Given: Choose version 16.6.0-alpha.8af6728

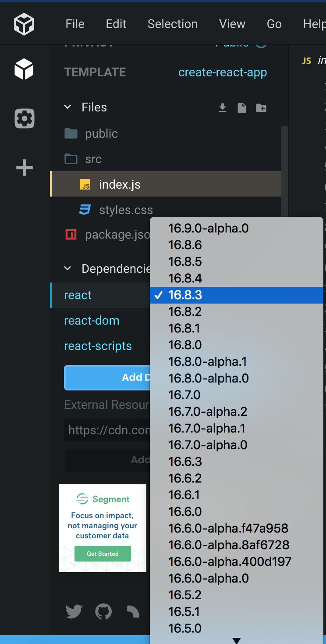Looking at the screenshot, I should coord(237,545).
